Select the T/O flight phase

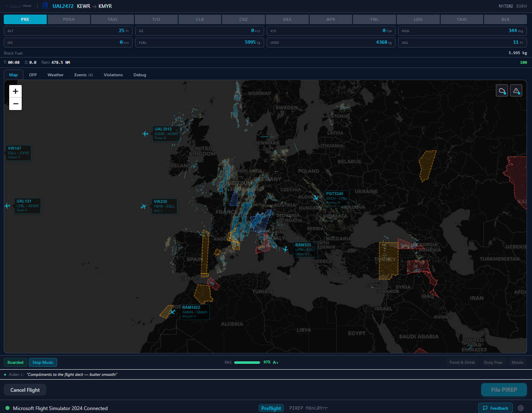[156, 19]
